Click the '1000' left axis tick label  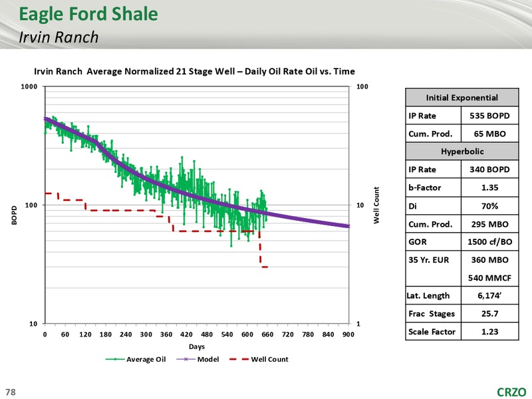pyautogui.click(x=29, y=86)
